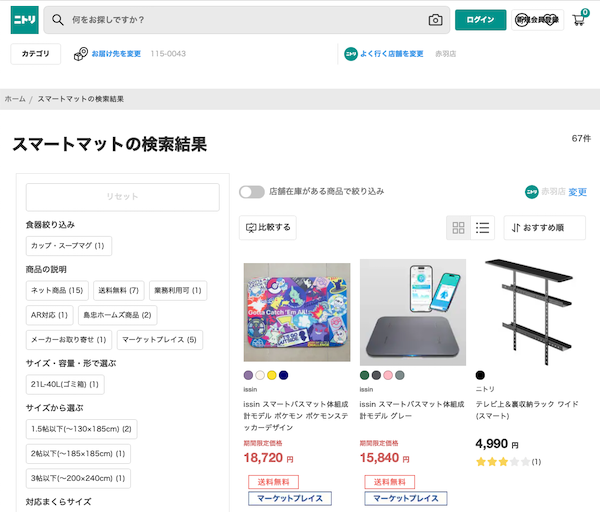The image size is (600, 512).
Task: Open TV storage rack thumbnail
Action: [x=529, y=312]
